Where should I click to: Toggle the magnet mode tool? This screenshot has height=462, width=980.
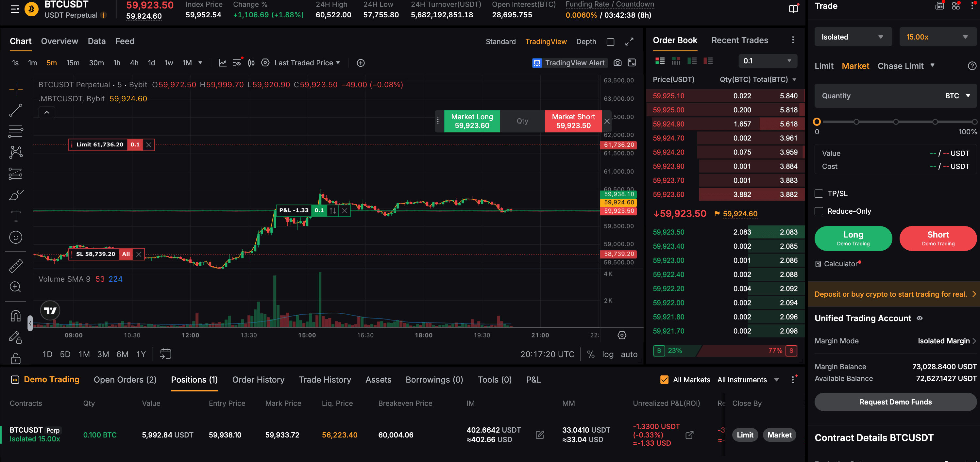pyautogui.click(x=16, y=316)
